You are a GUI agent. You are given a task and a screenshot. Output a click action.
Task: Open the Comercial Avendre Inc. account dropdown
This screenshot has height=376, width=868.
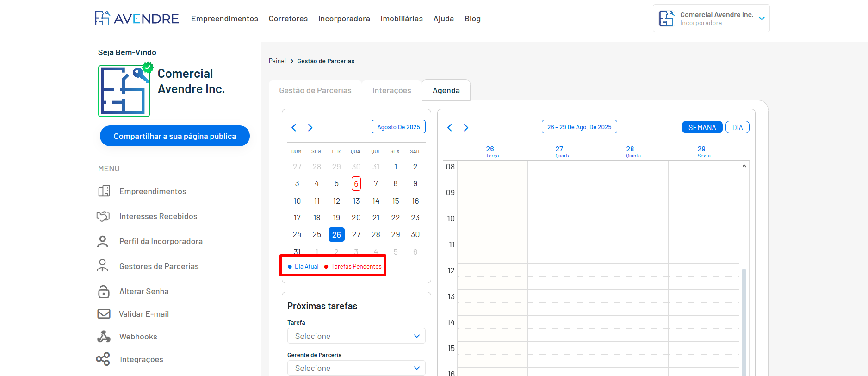[x=762, y=19]
